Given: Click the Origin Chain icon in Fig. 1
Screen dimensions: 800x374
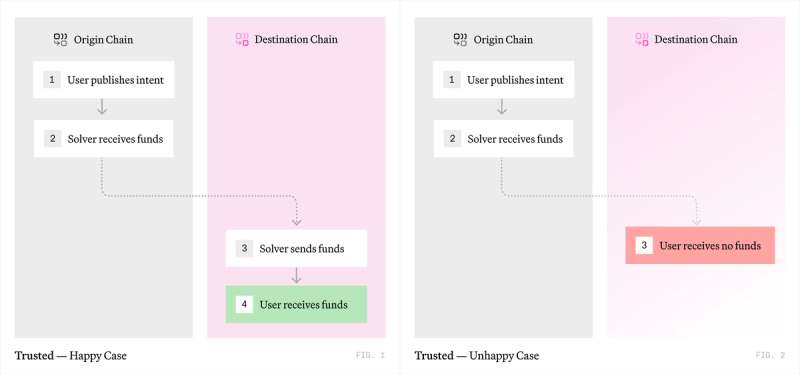Looking at the screenshot, I should pos(61,40).
